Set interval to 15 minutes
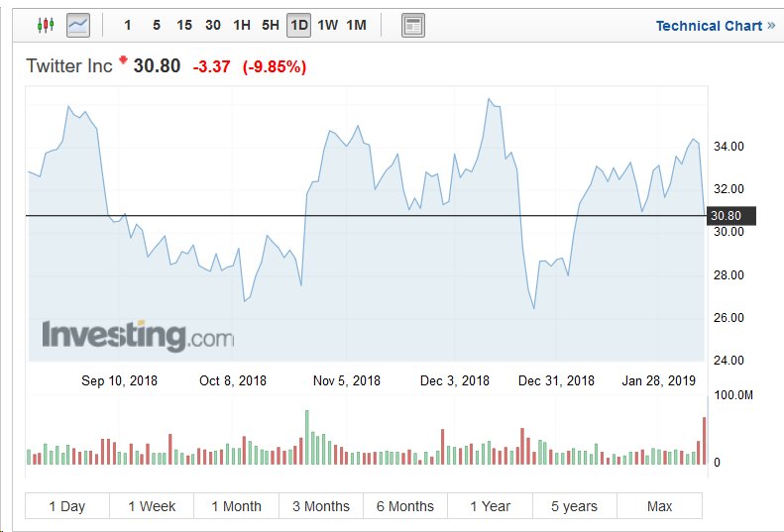This screenshot has width=784, height=532. pos(184,25)
